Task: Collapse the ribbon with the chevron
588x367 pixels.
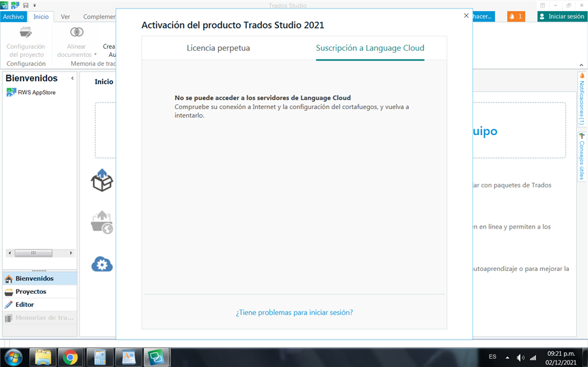Action: 581,65
